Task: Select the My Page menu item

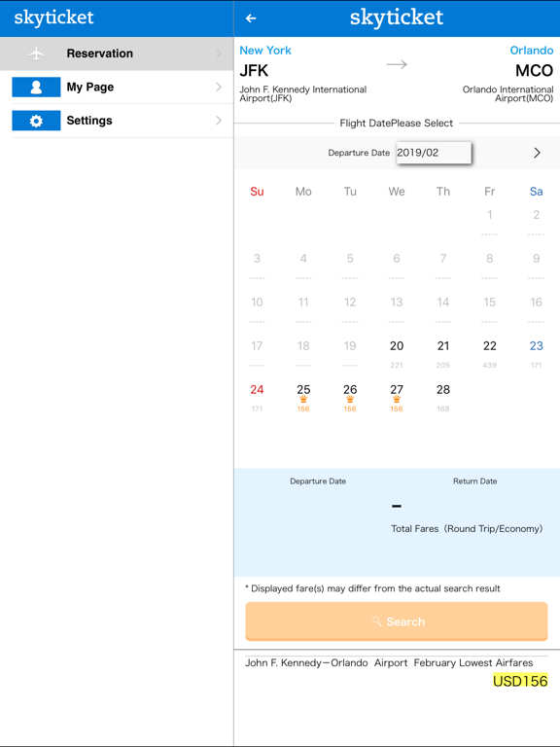Action: coord(117,88)
